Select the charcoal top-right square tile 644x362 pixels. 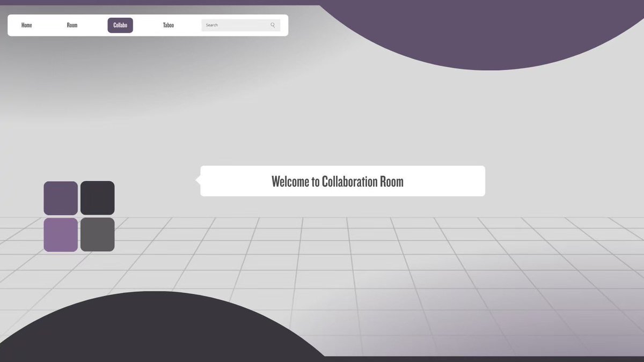click(97, 198)
